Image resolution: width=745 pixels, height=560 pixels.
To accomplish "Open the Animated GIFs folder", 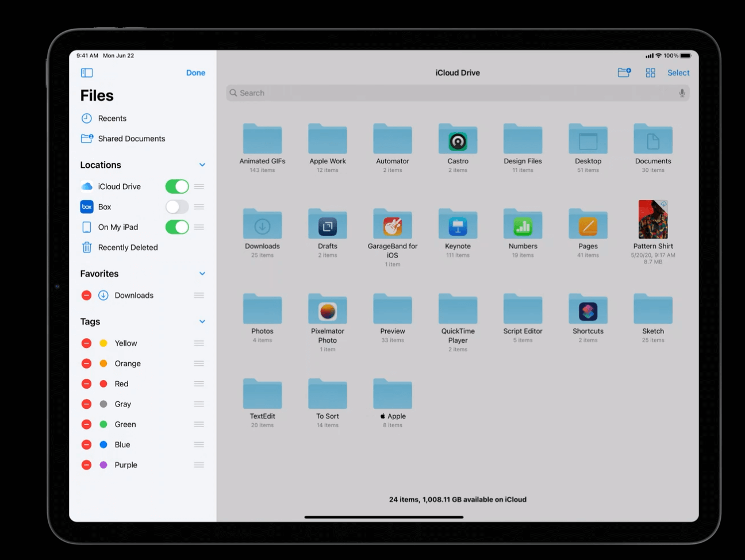I will pos(262,139).
